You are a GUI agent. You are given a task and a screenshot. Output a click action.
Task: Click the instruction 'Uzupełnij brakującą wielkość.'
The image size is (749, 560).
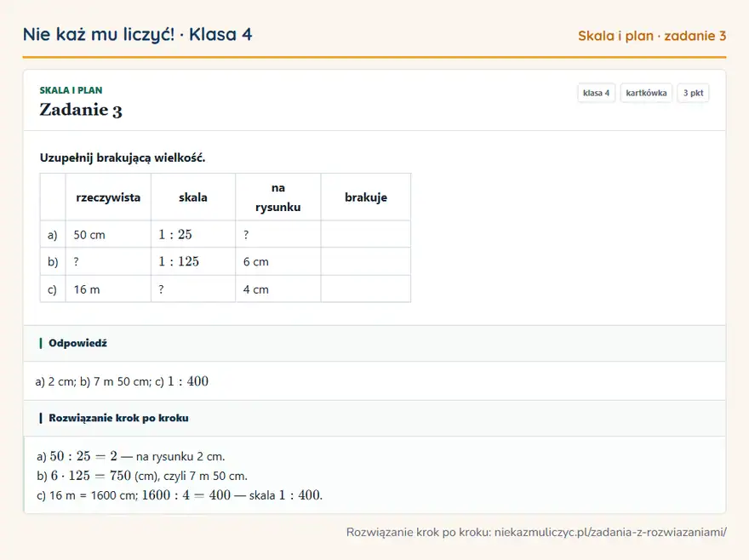[123, 157]
